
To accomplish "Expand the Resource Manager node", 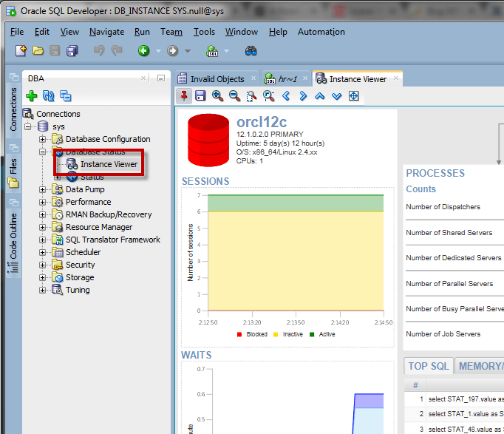I will click(42, 227).
